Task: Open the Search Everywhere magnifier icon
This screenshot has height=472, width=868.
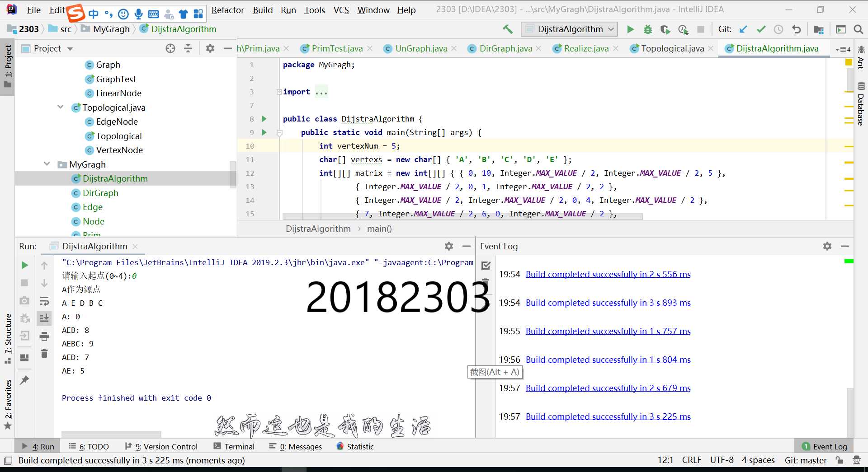Action: 859,29
